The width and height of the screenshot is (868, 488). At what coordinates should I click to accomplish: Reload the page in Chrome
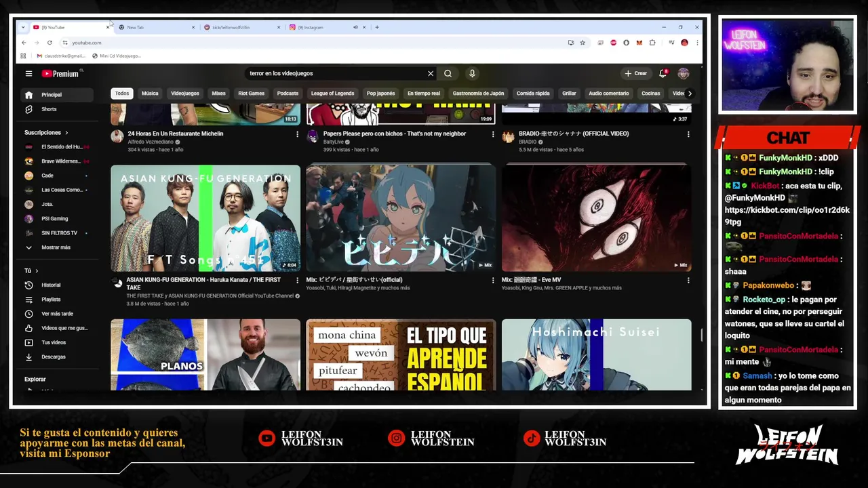pos(50,43)
